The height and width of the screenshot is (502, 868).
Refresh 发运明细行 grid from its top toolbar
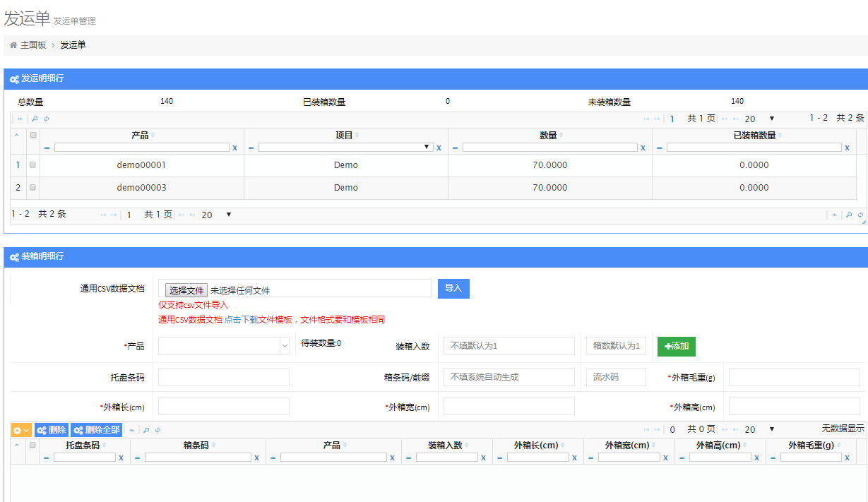tap(47, 119)
